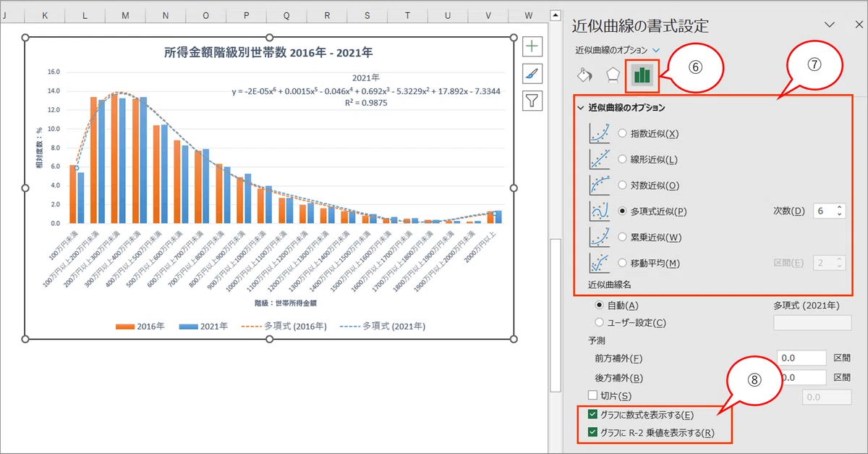Click the power trendline graph icon
The width and height of the screenshot is (868, 454).
(x=600, y=237)
